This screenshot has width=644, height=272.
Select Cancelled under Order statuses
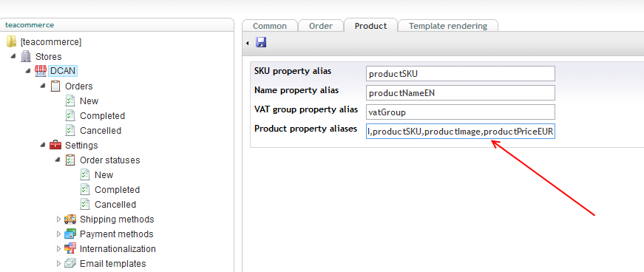point(115,204)
